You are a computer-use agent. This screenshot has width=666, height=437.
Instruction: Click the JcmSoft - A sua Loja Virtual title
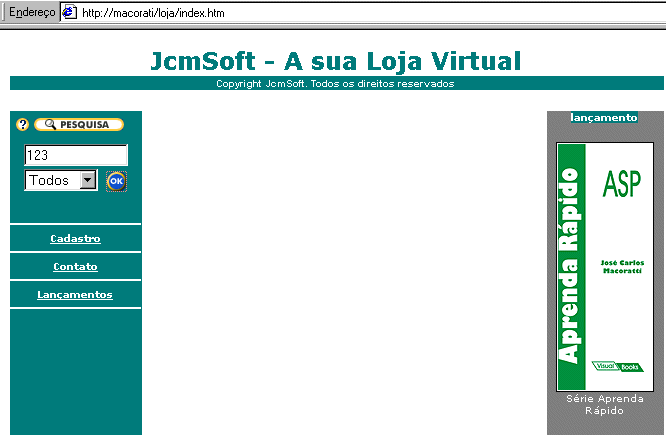336,61
